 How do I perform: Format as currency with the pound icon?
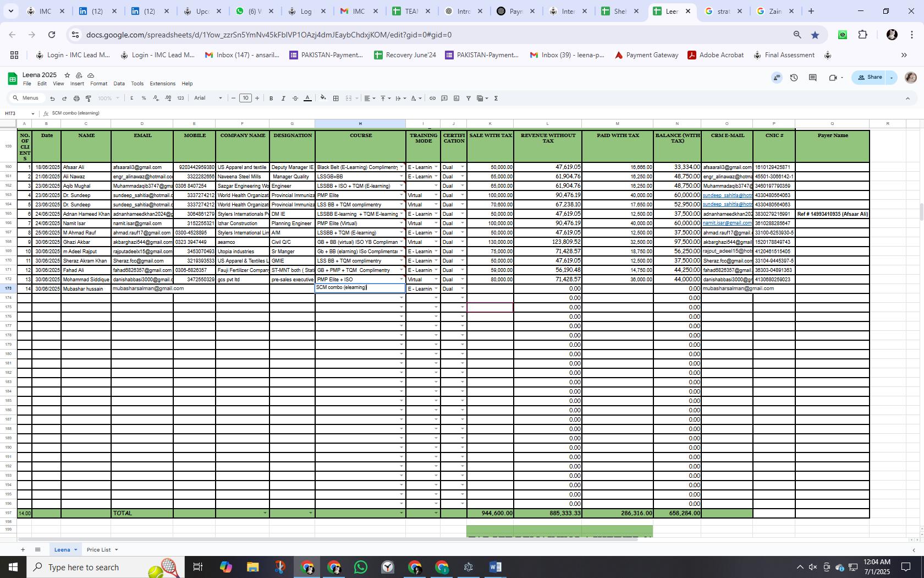click(x=131, y=98)
